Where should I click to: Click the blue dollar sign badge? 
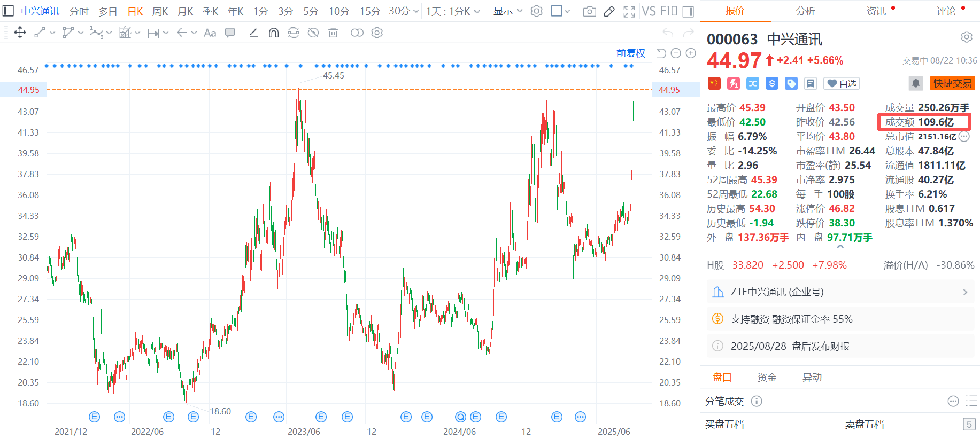(771, 83)
